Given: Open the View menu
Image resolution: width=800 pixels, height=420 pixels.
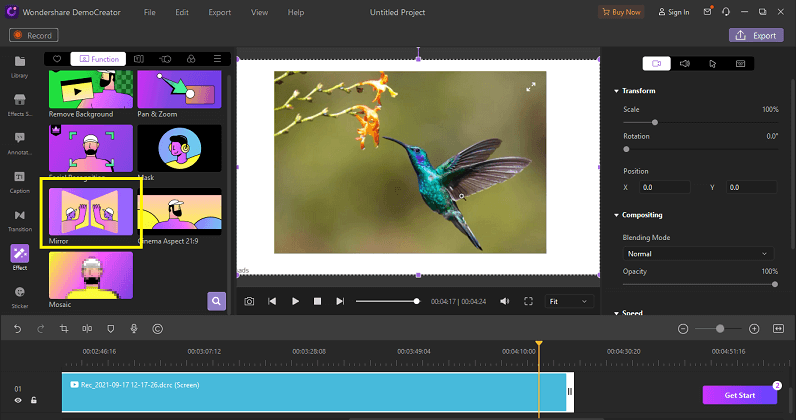Looking at the screenshot, I should click(259, 12).
